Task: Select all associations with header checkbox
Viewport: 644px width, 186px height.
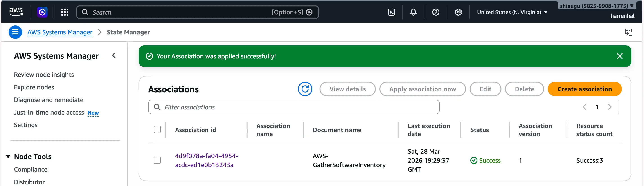Action: [157, 130]
